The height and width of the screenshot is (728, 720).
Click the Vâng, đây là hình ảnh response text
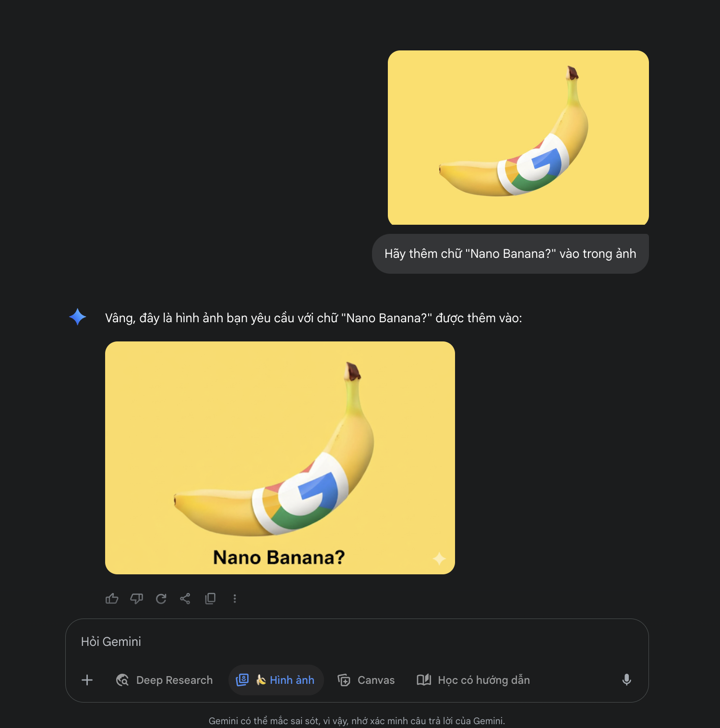[x=313, y=318]
